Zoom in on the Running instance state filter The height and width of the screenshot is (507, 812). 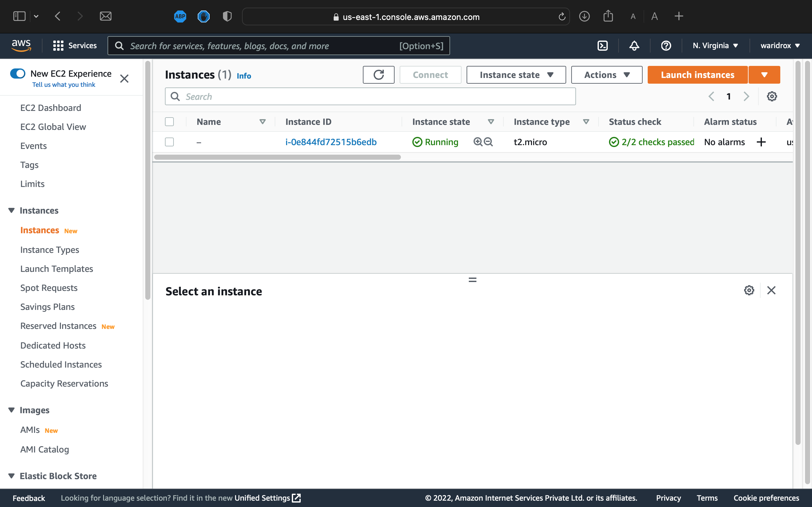click(477, 142)
